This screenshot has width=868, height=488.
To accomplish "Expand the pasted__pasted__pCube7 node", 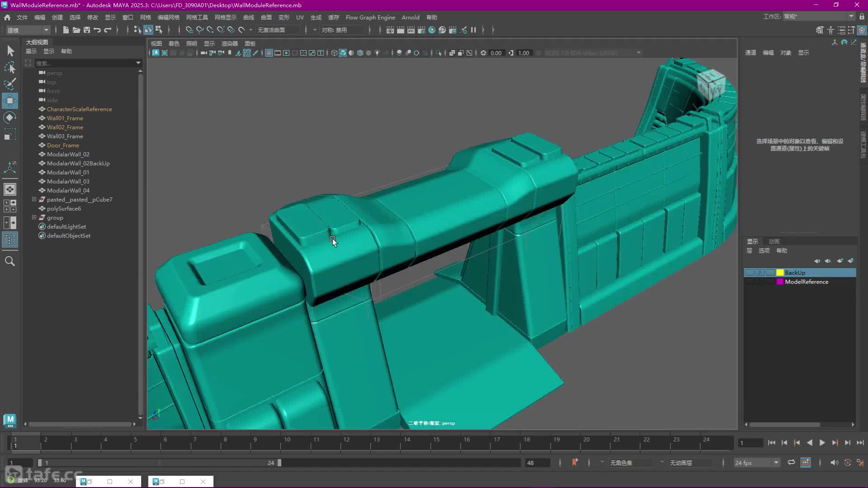I will click(34, 199).
